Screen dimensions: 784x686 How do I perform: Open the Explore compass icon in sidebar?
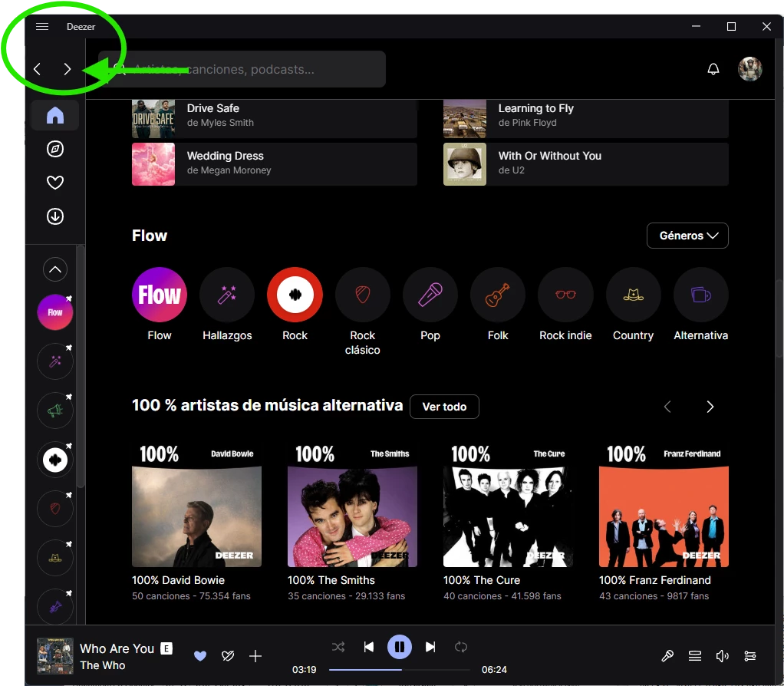coord(55,149)
